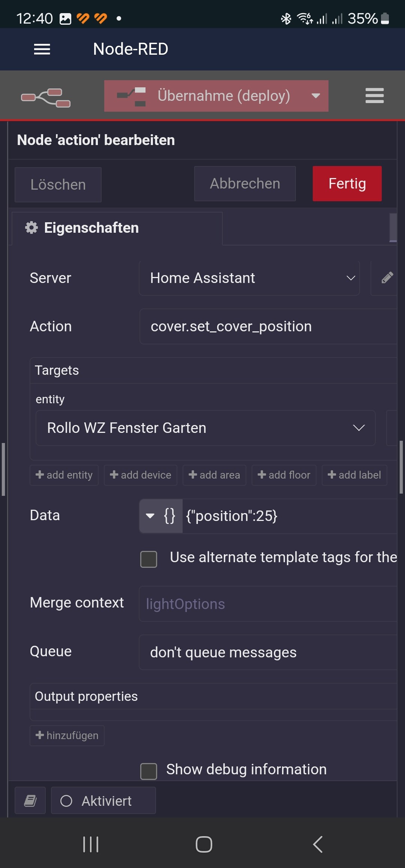Click the Fertig button
Image resolution: width=405 pixels, height=868 pixels.
click(x=347, y=184)
